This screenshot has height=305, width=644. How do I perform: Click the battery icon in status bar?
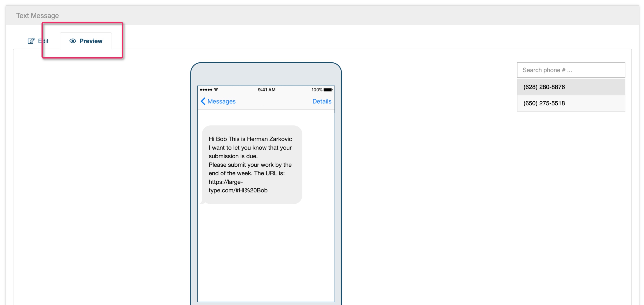328,89
